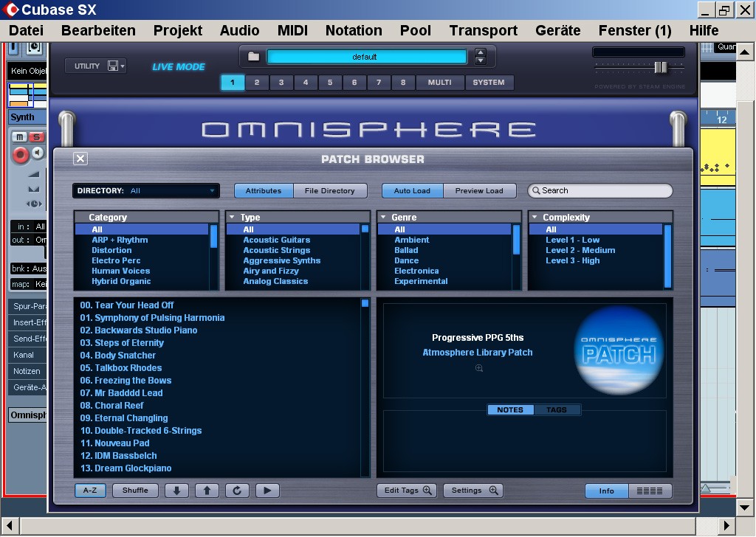
Task: Mute the Synth track with M
Action: click(19, 137)
